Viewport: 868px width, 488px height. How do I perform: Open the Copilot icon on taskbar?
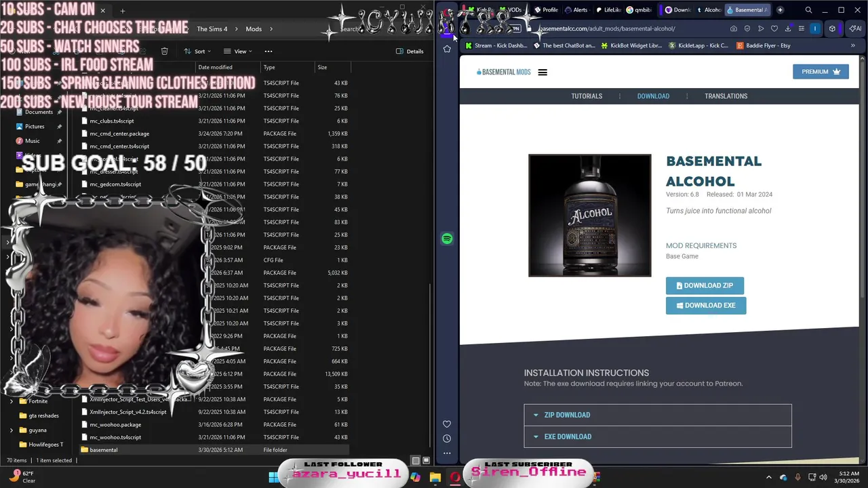(x=415, y=477)
